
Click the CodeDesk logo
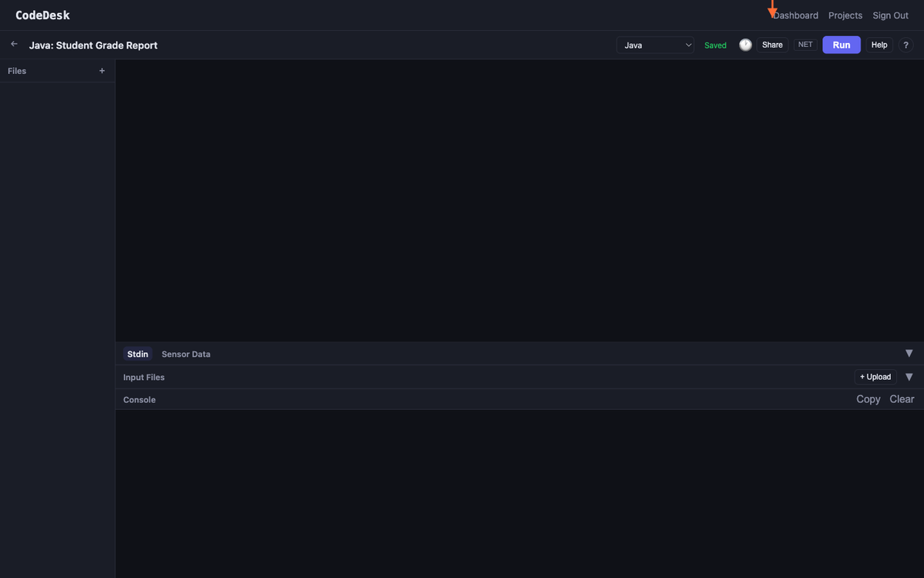(42, 15)
